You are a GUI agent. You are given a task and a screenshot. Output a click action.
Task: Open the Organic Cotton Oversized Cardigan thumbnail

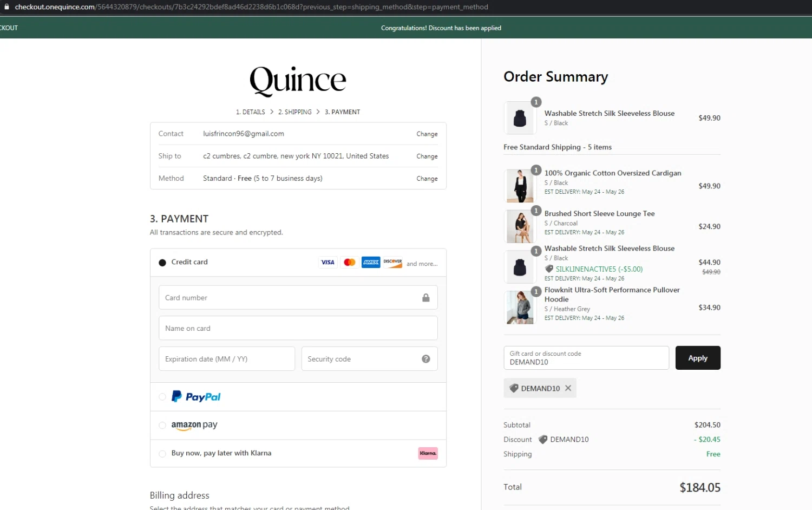[520, 186]
